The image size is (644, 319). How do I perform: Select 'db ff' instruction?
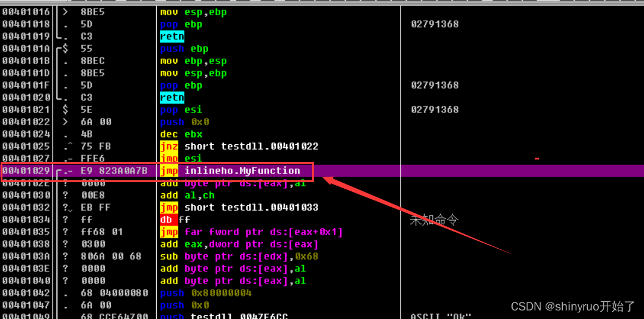(x=175, y=219)
